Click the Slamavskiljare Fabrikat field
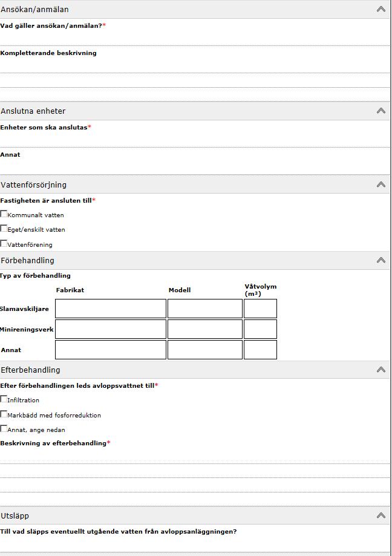The width and height of the screenshot is (392, 556). [111, 309]
